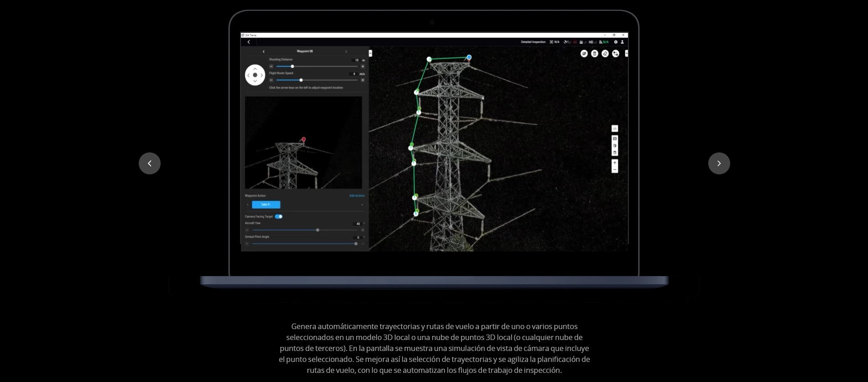Zoom in on the 3D map
Viewport: 868px width, 382px height.
pos(615,163)
